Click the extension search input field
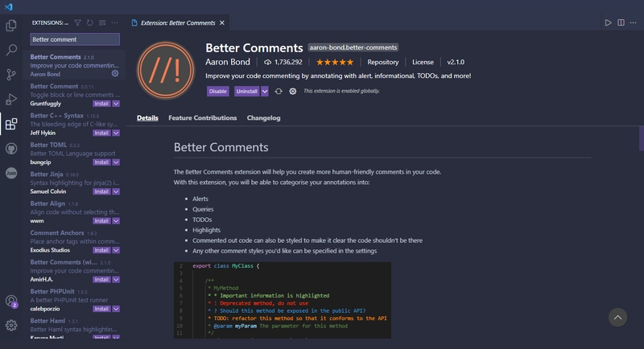This screenshot has width=644, height=349. click(x=75, y=39)
